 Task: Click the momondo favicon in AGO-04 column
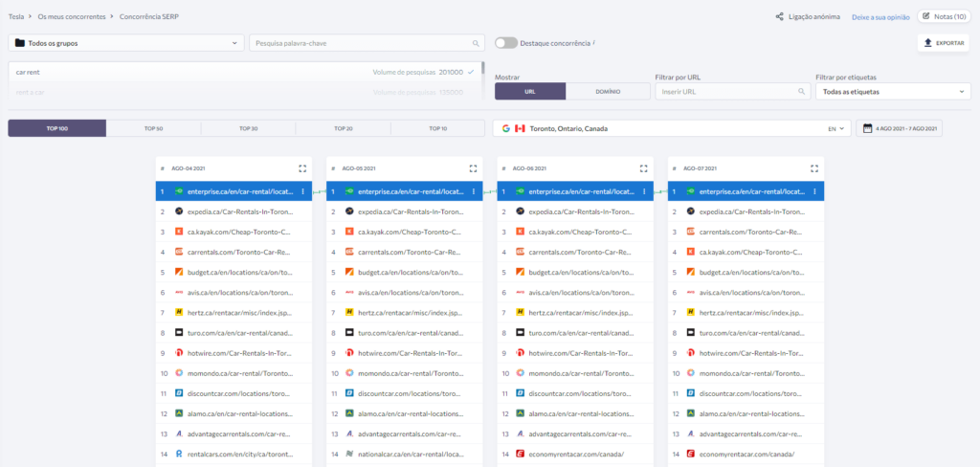[x=178, y=372]
